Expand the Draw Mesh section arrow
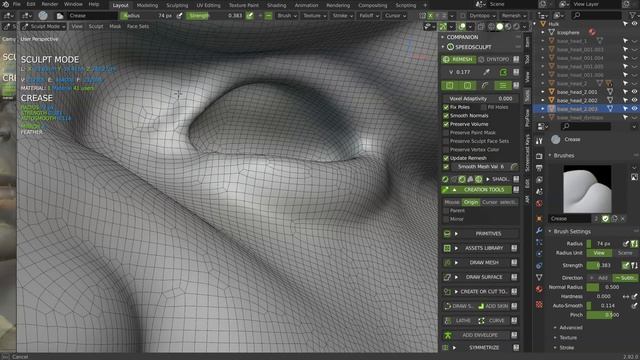This screenshot has height=360, width=640. click(x=456, y=263)
